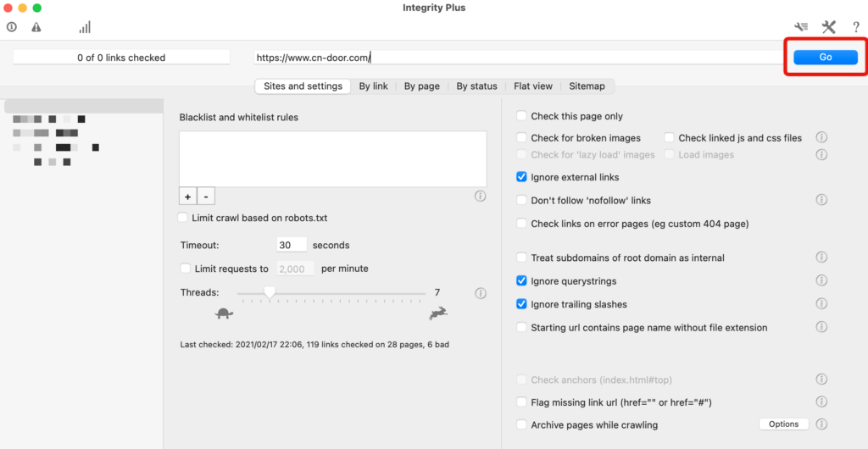
Task: Open info icon next to Threads value
Action: pyautogui.click(x=481, y=293)
